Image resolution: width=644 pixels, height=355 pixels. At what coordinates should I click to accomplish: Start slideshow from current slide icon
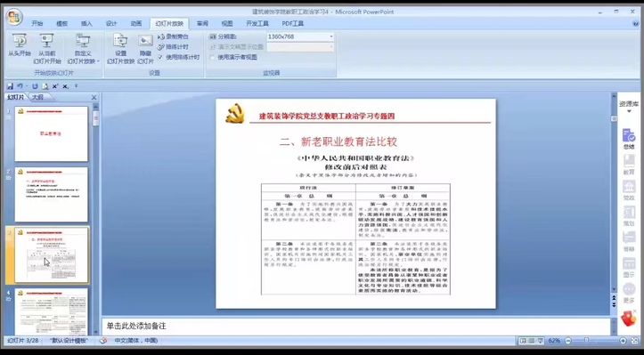pos(47,41)
